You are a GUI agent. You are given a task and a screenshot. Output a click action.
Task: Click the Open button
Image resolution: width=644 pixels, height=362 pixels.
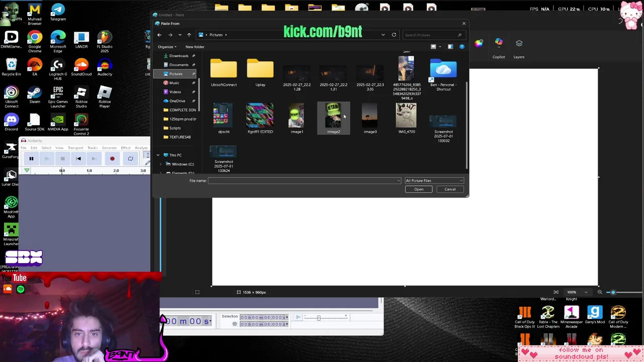tap(419, 190)
